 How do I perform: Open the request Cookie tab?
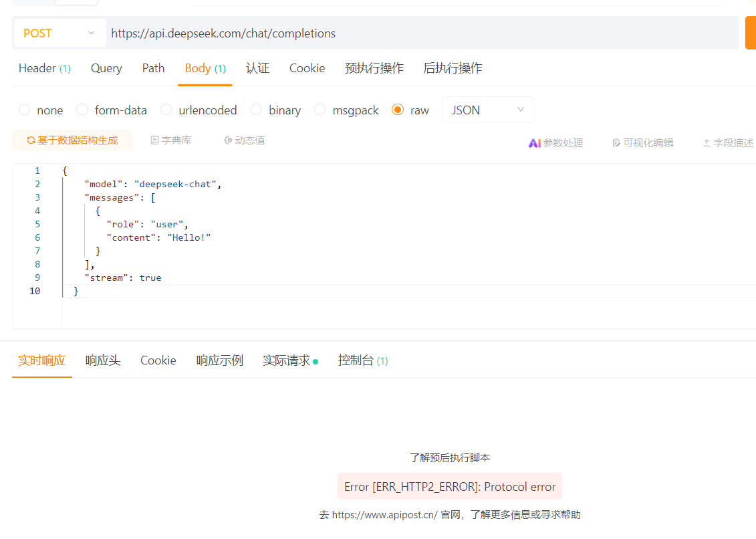coord(307,68)
